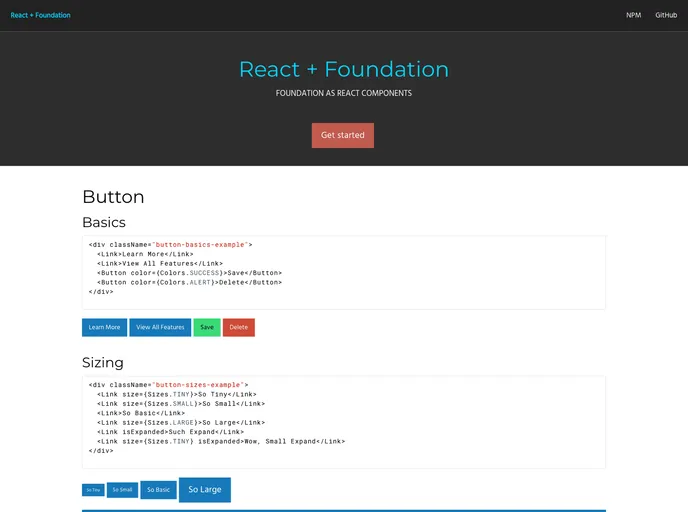Click the So Basic Link code line
The image size is (688, 512).
click(x=141, y=413)
